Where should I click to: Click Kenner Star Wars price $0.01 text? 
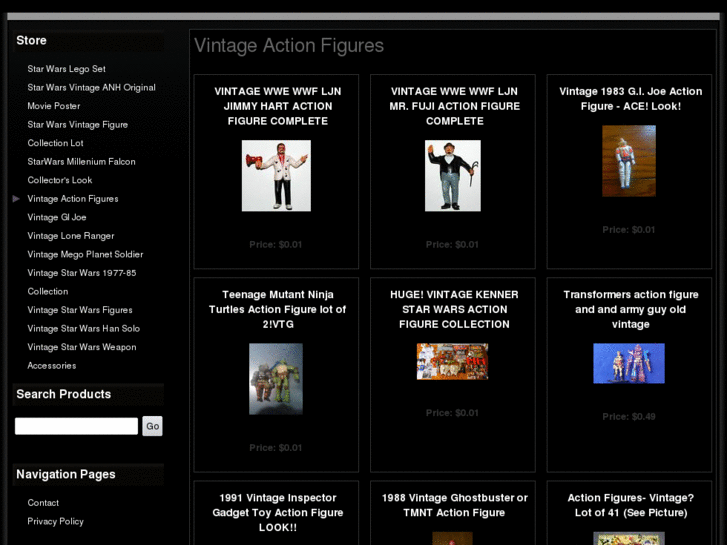453,413
